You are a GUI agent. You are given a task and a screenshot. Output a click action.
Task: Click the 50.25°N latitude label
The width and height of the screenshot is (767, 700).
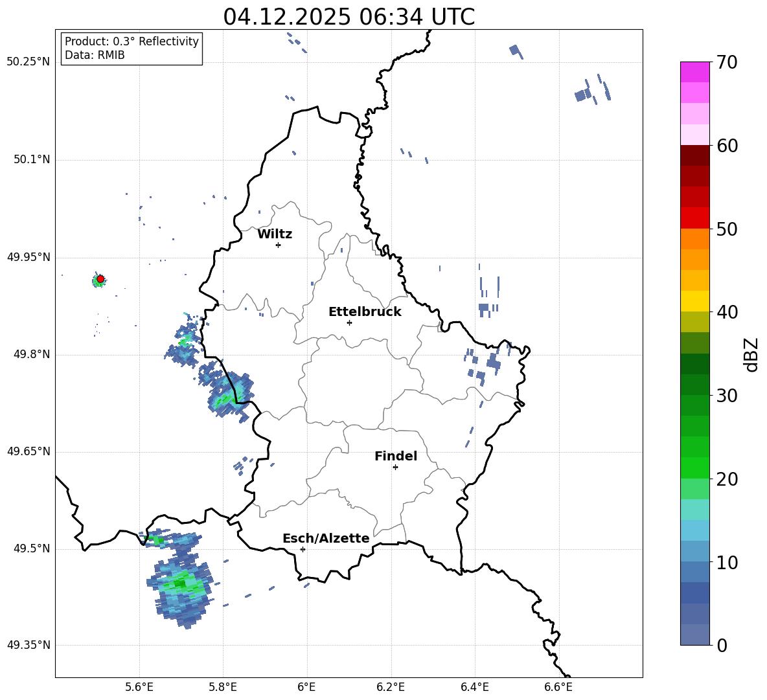click(29, 62)
